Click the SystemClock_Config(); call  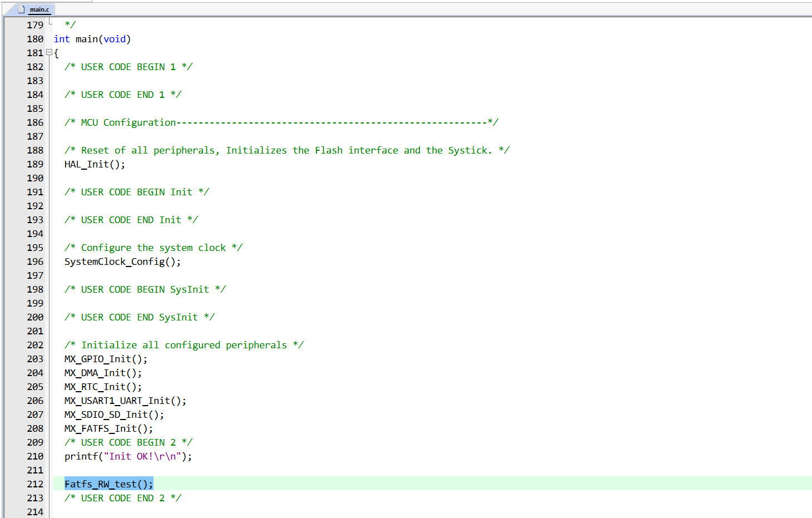[122, 262]
